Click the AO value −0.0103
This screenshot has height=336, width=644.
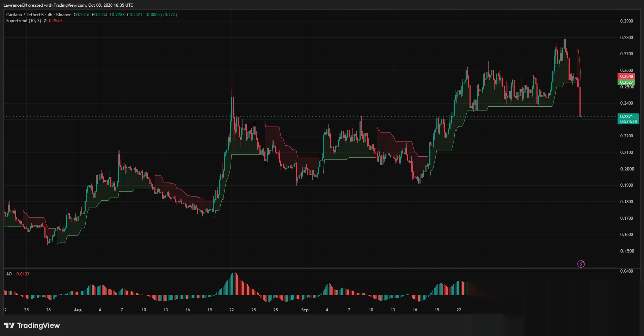22,274
